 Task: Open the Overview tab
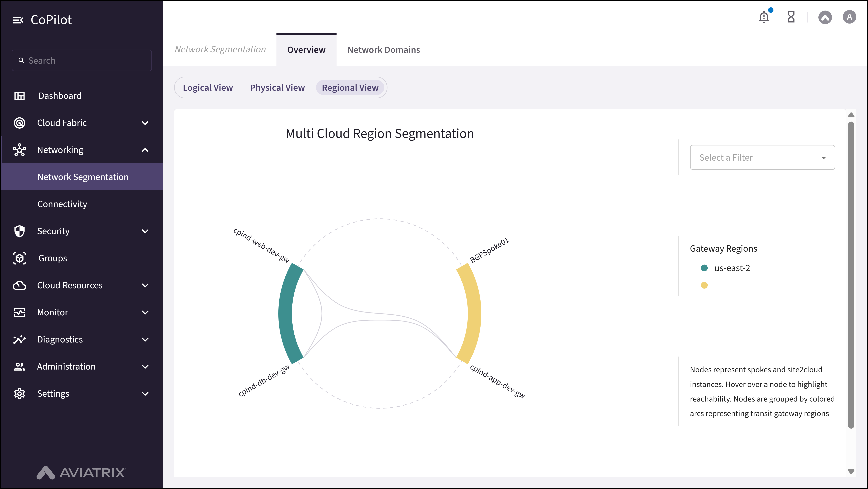(306, 50)
